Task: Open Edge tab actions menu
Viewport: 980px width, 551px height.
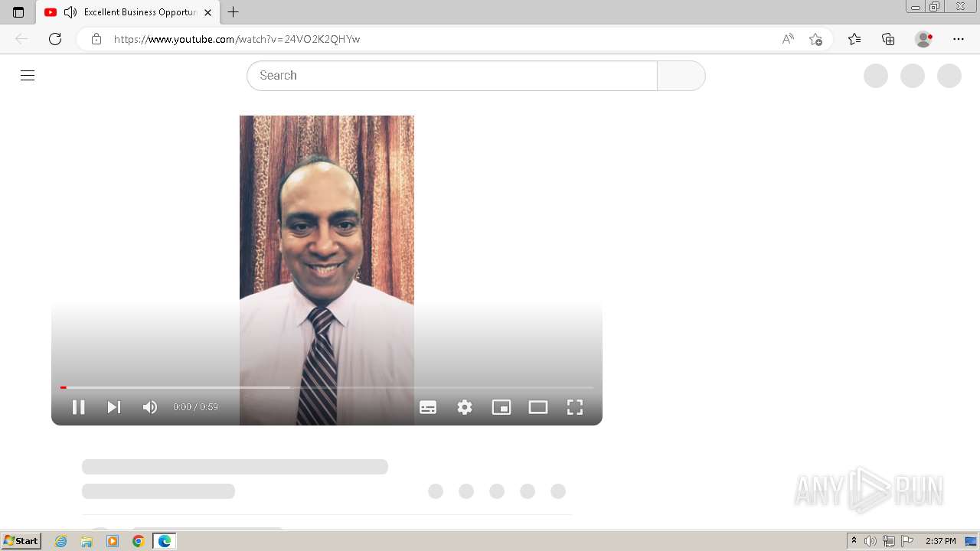Action: pyautogui.click(x=18, y=12)
